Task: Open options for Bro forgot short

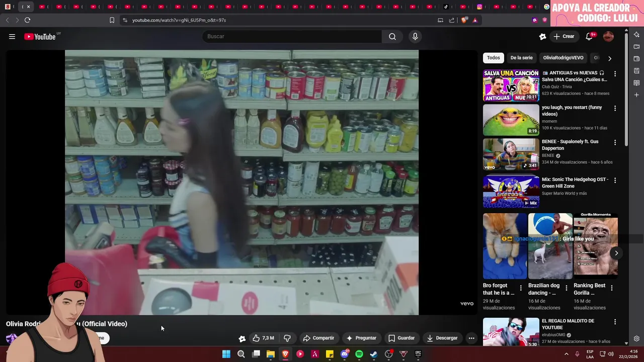Action: point(521,288)
